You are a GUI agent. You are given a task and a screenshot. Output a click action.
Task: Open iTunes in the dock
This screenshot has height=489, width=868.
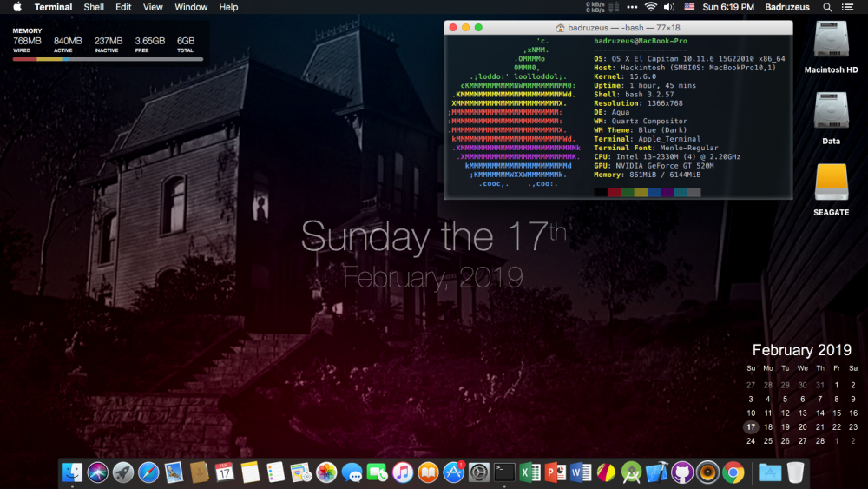click(403, 472)
